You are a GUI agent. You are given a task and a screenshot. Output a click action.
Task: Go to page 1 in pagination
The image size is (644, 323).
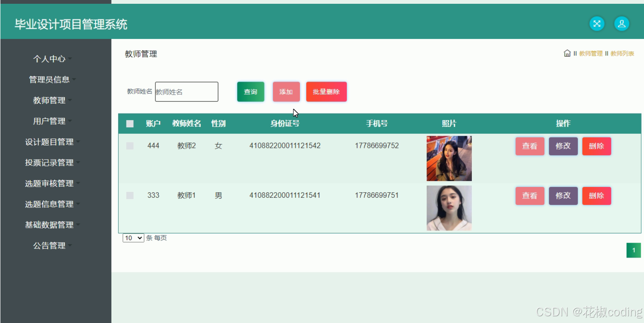point(634,251)
